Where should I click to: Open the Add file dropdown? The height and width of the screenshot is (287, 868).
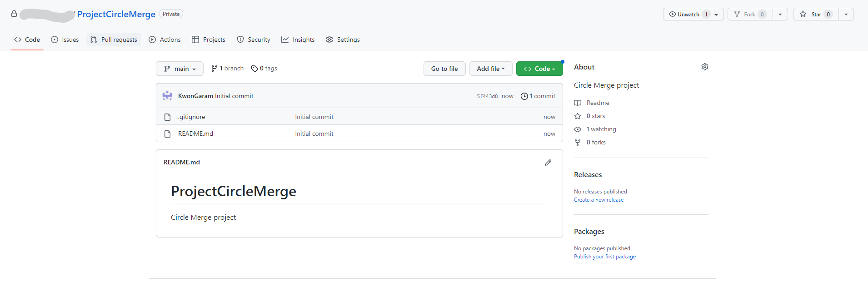coord(491,69)
